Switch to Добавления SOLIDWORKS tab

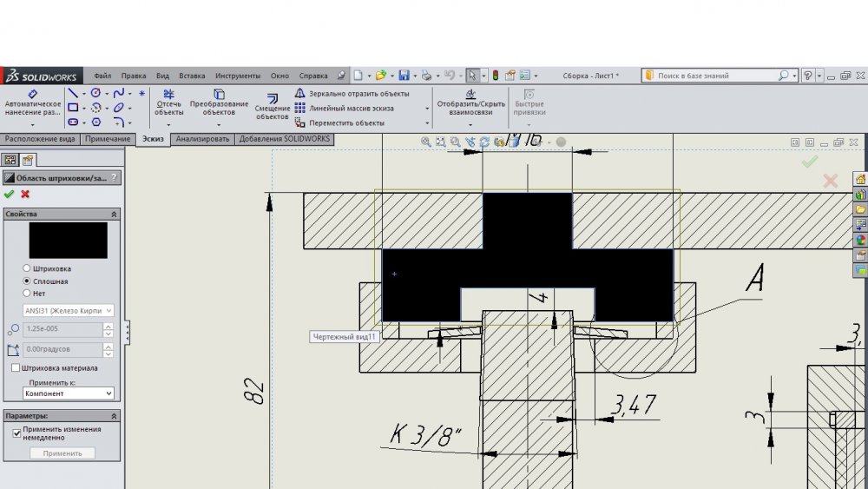[285, 139]
